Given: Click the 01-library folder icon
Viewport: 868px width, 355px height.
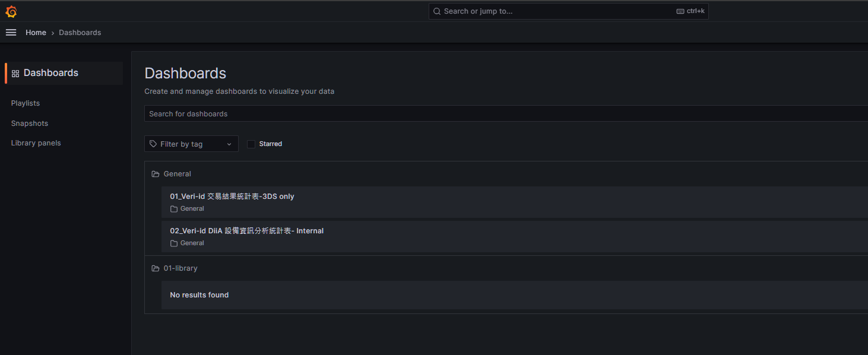Looking at the screenshot, I should click(156, 268).
